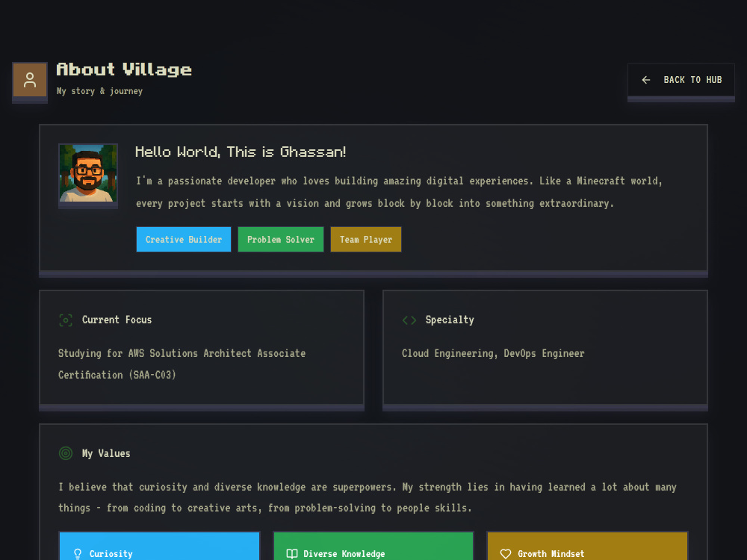Click the My Values concentric circles icon

click(x=66, y=453)
